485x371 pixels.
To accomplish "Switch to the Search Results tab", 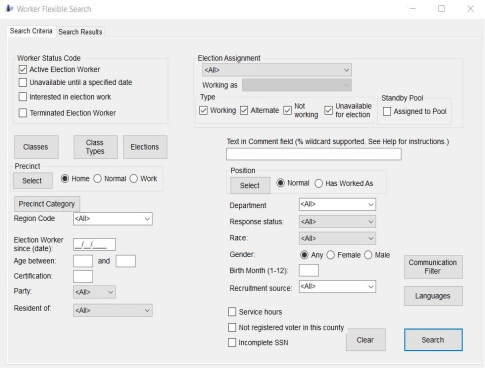I will [x=80, y=32].
